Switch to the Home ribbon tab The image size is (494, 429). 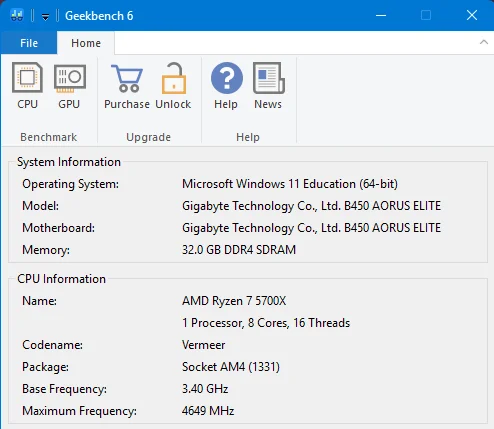pos(86,43)
